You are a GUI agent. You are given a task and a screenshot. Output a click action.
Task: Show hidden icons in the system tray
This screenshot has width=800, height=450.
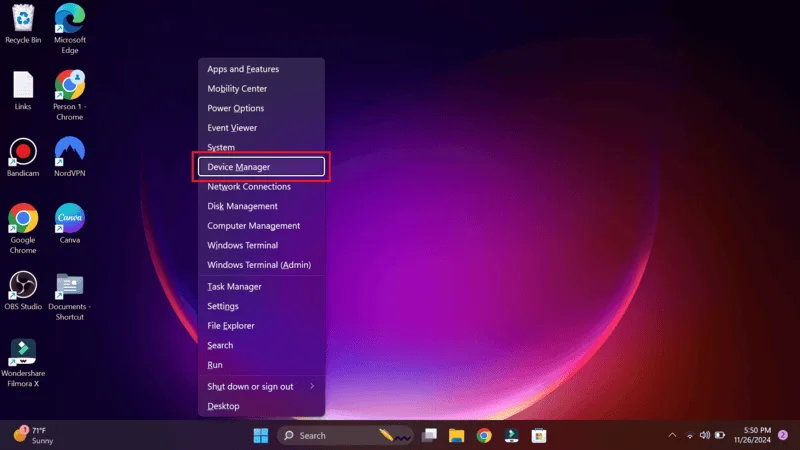coord(672,435)
